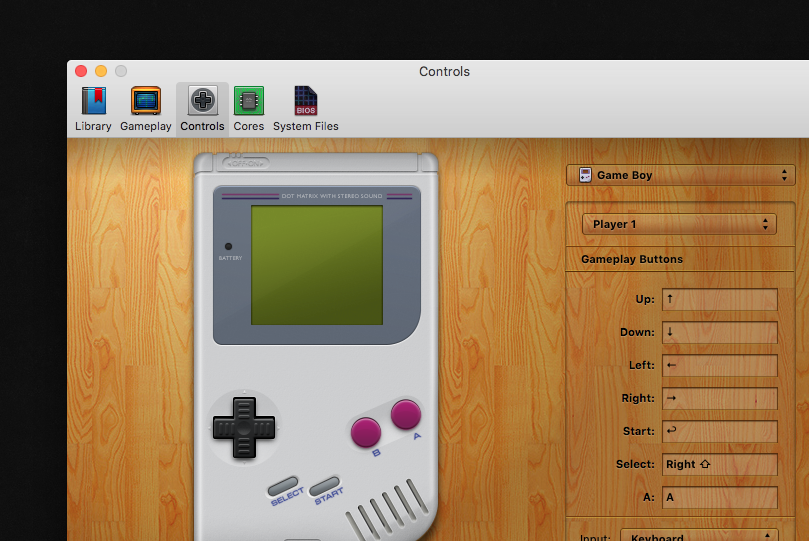Click the A button binding field
Screen dimensions: 809x541
[720, 497]
